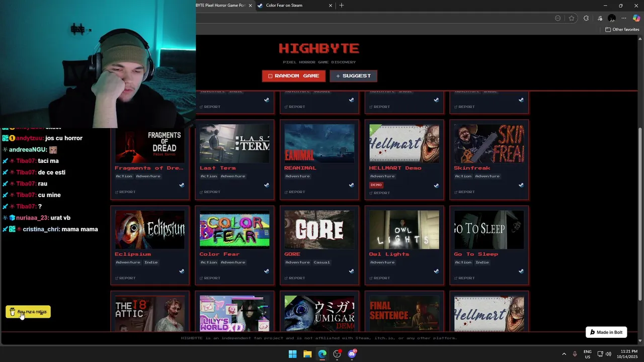The height and width of the screenshot is (362, 644).
Task: Open the Lily's World game thumbnail
Action: point(234,313)
